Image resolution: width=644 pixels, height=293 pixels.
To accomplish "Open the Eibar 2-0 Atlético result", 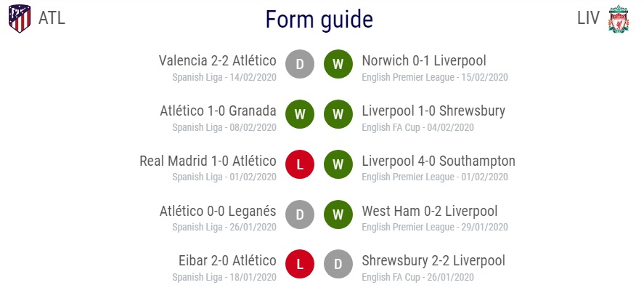I will click(227, 260).
